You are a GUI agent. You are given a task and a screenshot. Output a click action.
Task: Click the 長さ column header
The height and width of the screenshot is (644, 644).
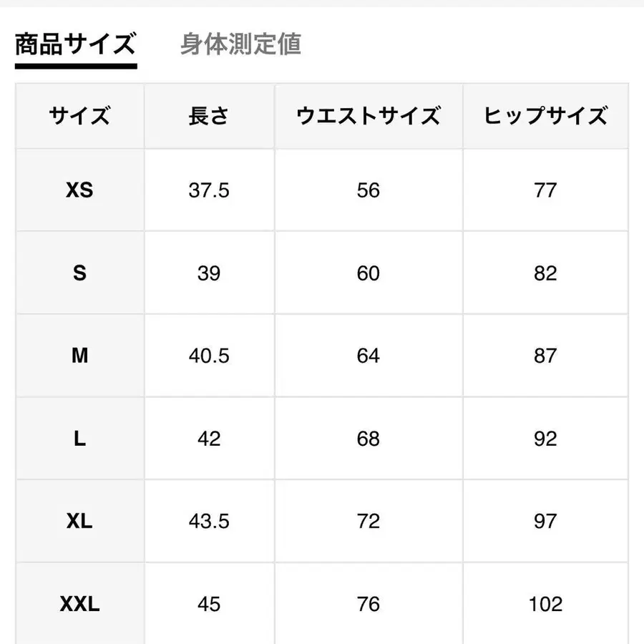point(208,115)
